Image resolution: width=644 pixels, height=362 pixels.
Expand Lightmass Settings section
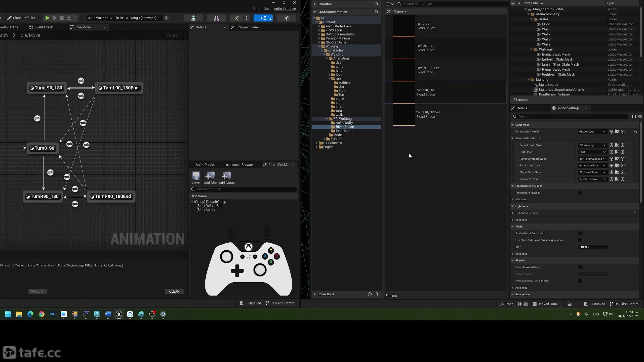pyautogui.click(x=512, y=213)
